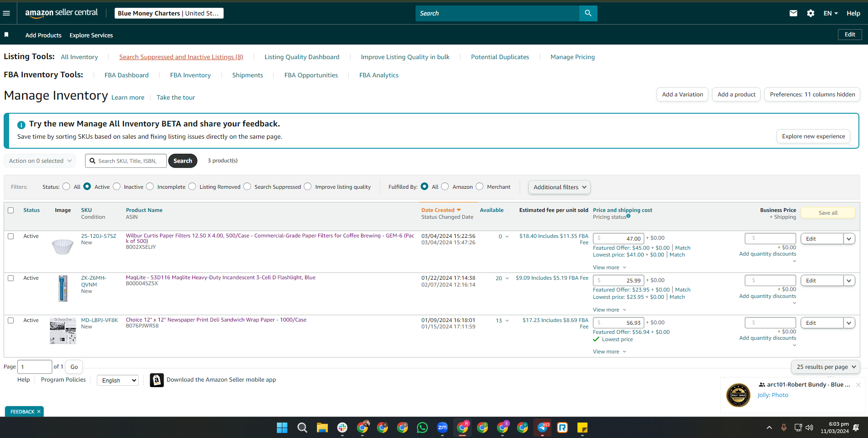Click Explore new experience button

click(813, 136)
